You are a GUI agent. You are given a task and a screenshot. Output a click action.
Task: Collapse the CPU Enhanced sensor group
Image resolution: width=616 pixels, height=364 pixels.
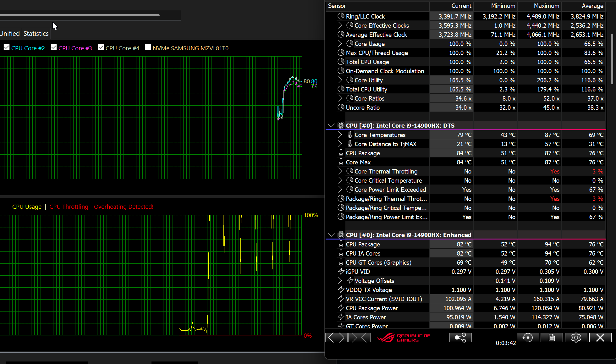331,235
